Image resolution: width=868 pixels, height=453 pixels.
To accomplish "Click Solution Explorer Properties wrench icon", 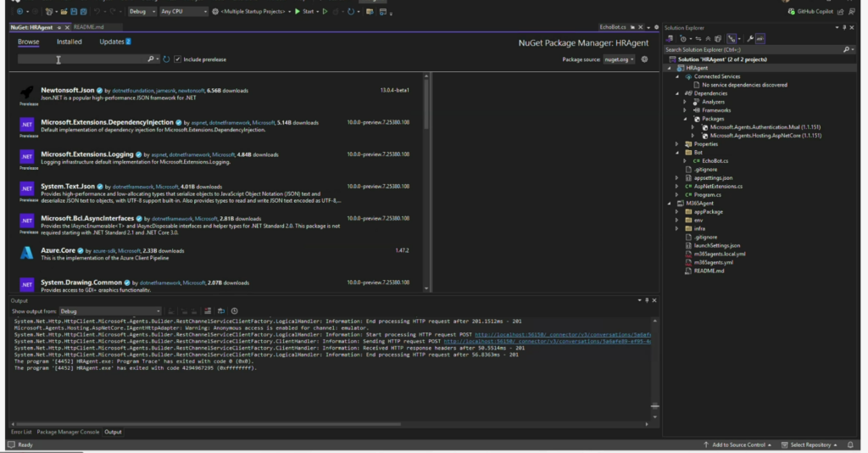I will [750, 39].
